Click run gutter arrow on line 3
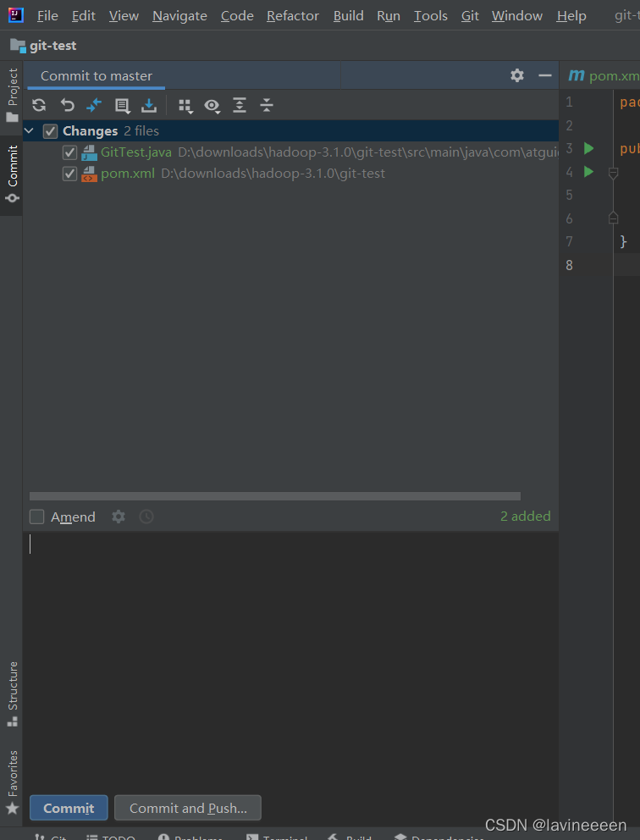This screenshot has width=640, height=840. (588, 148)
